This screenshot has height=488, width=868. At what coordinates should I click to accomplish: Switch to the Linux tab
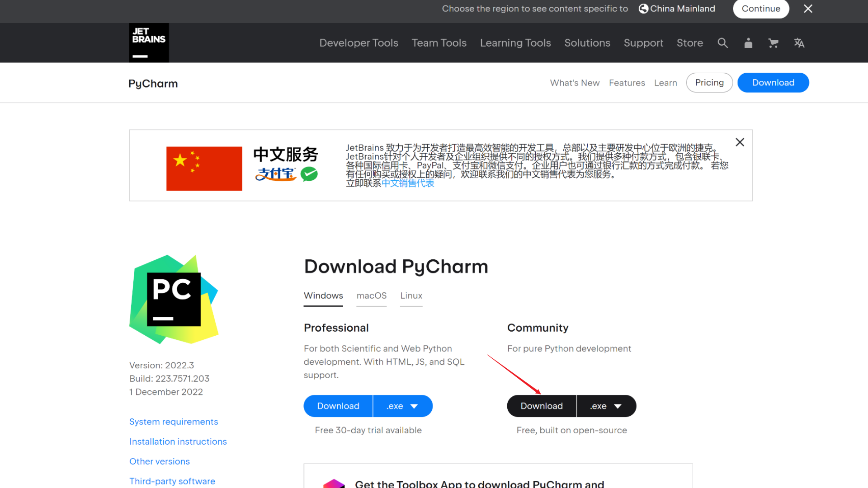pyautogui.click(x=411, y=296)
